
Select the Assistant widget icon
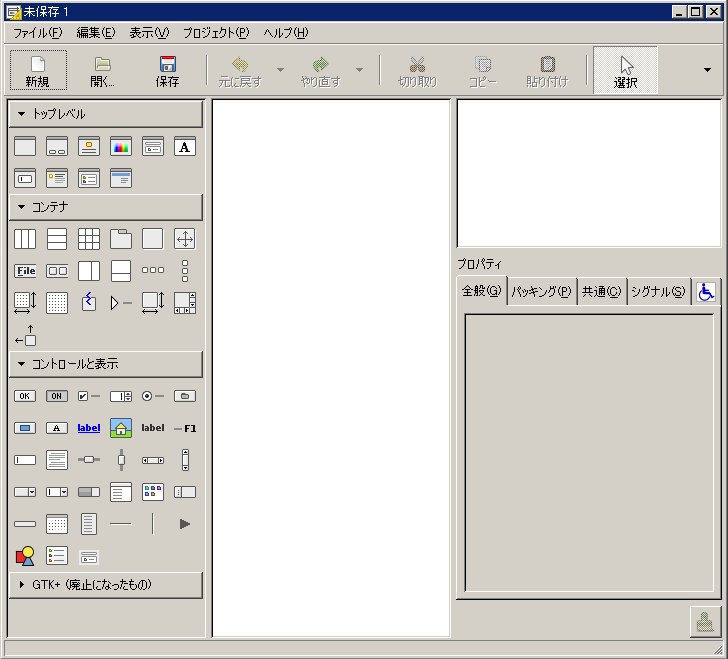[x=121, y=178]
